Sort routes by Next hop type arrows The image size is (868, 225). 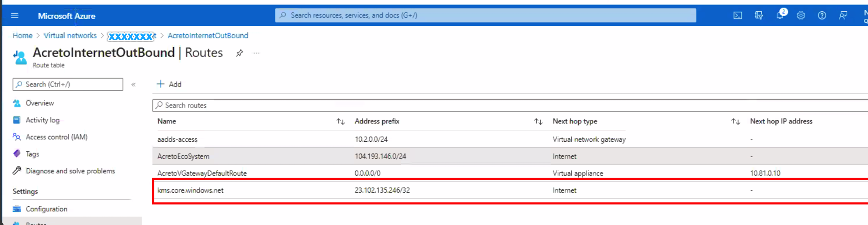735,121
